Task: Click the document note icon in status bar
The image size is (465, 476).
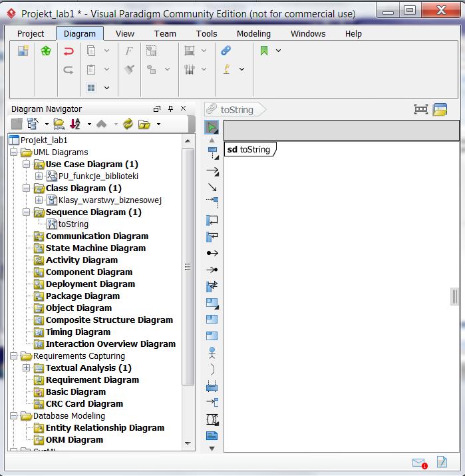Action: (442, 462)
